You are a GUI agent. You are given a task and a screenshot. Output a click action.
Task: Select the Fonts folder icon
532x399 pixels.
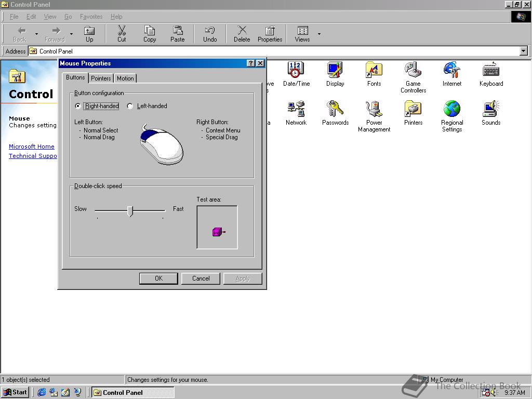coord(374,74)
